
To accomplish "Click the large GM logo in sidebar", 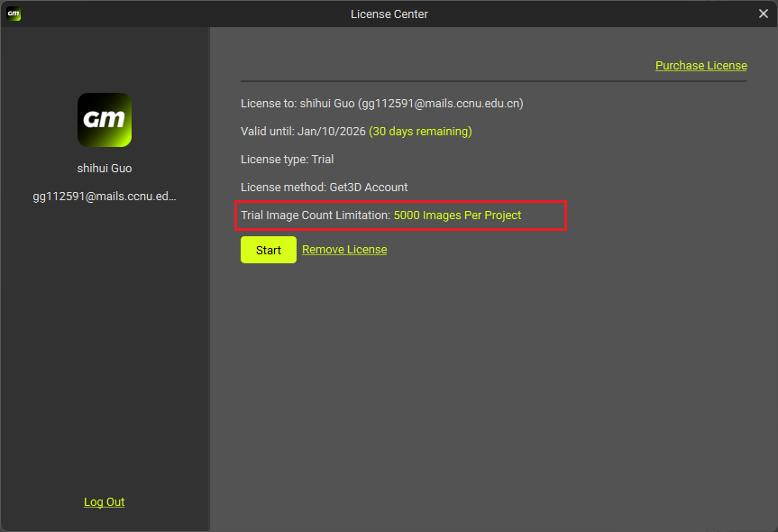I will pos(105,120).
